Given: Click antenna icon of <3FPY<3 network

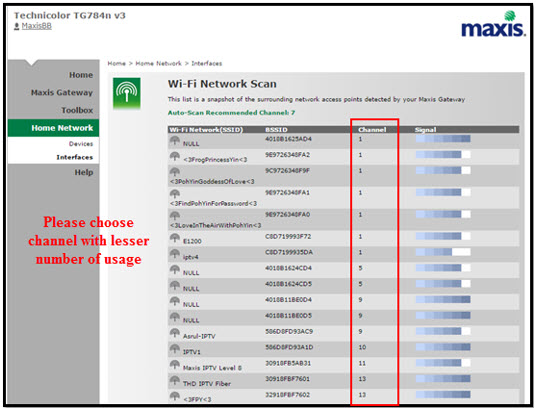Looking at the screenshot, I should pos(175,396).
